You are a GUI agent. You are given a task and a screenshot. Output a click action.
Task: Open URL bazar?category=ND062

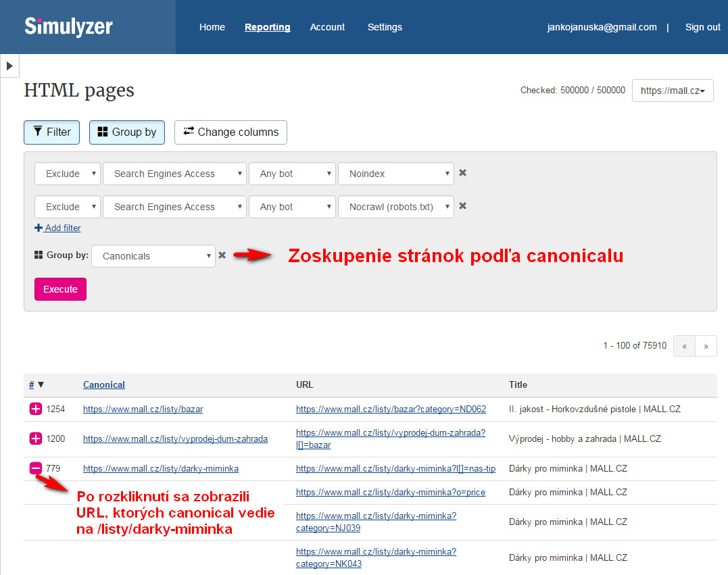[391, 409]
